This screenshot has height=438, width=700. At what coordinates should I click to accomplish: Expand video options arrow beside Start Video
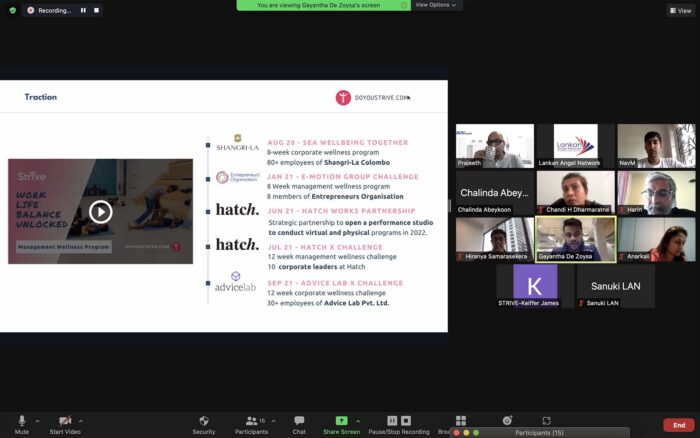tap(81, 420)
